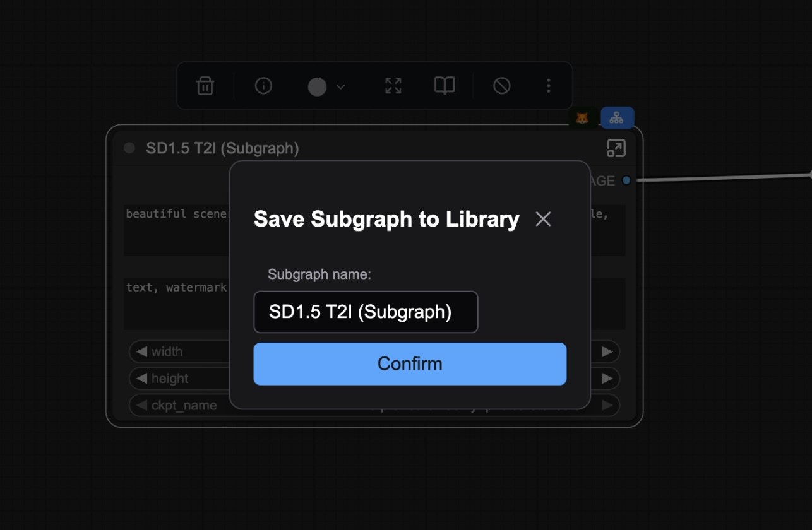Click the fit-to-view arrows icon
The width and height of the screenshot is (812, 530).
393,86
